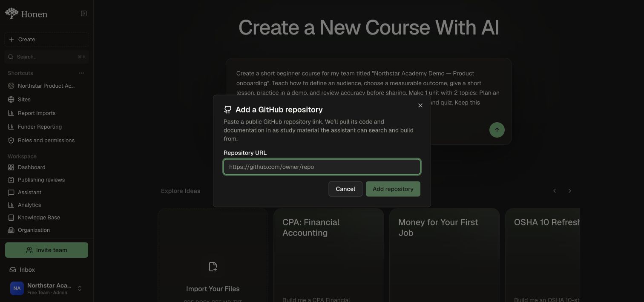Open the Shortcuts more options ellipsis
Screen dimensions: 644x302
pos(81,73)
